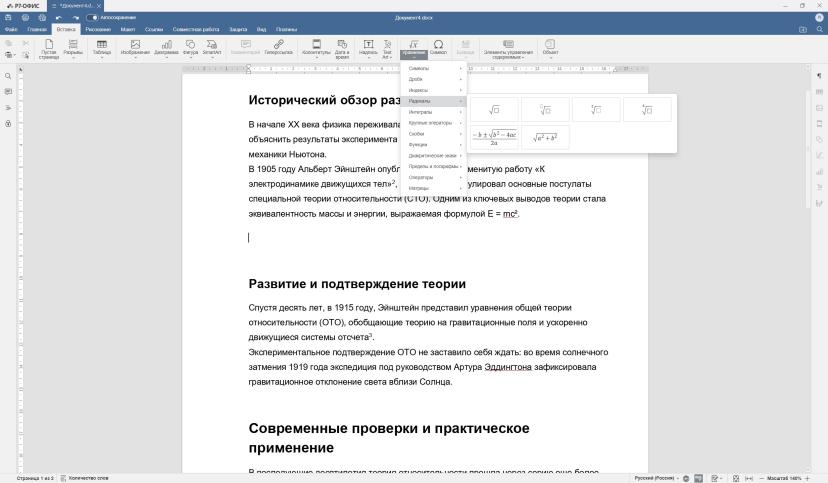Open track changes status bar icon

tap(716, 478)
